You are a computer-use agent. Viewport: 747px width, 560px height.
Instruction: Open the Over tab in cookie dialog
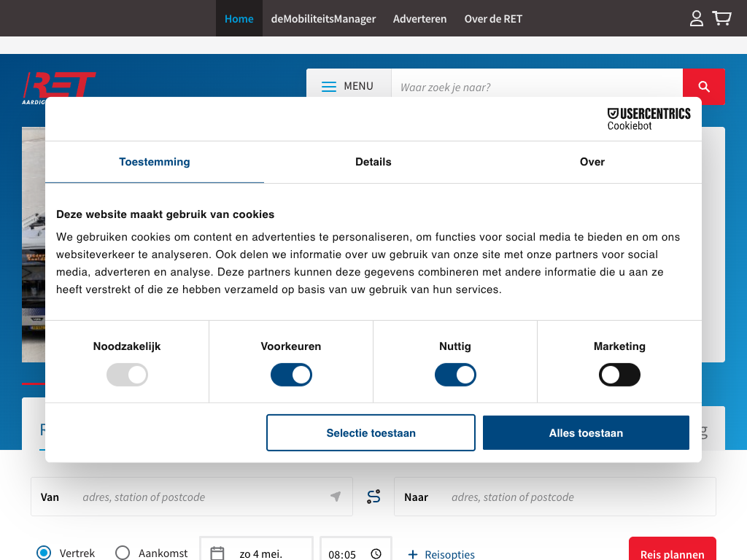tap(592, 162)
